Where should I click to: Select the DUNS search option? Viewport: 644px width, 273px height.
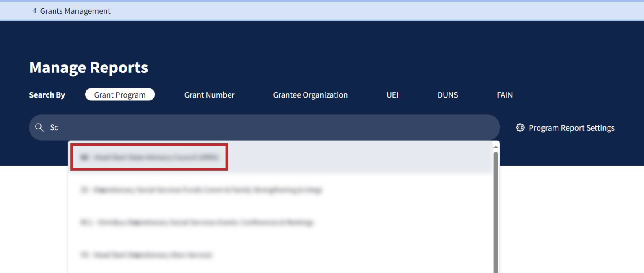pyautogui.click(x=448, y=95)
